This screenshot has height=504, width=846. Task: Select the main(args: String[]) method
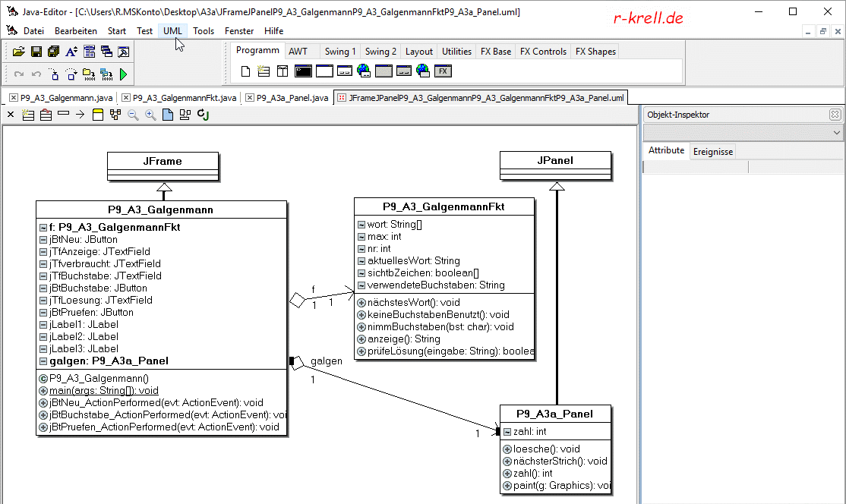103,390
